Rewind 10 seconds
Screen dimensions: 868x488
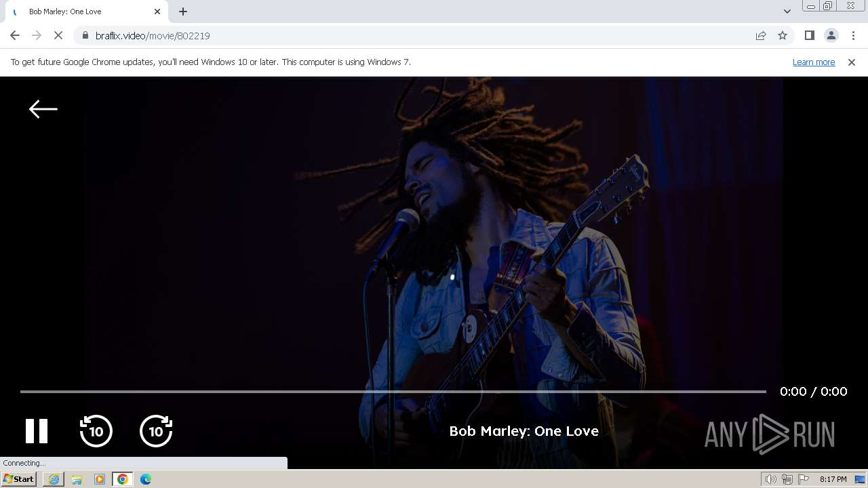96,431
